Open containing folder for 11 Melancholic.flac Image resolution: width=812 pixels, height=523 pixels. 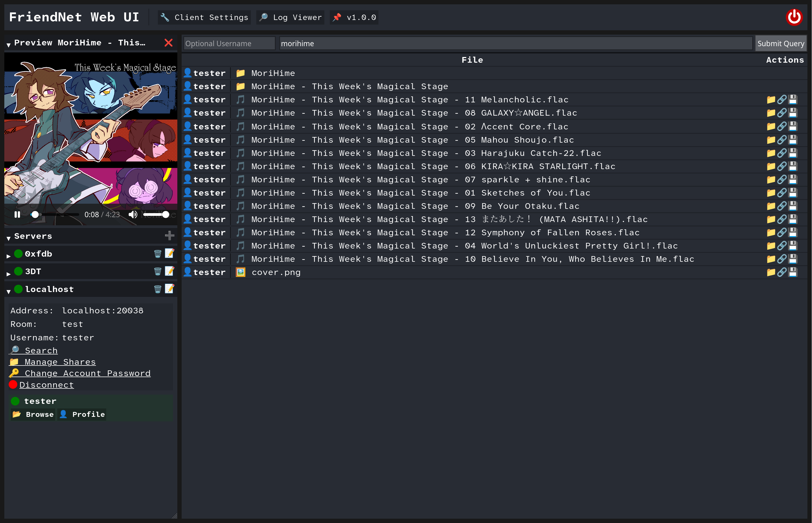771,99
